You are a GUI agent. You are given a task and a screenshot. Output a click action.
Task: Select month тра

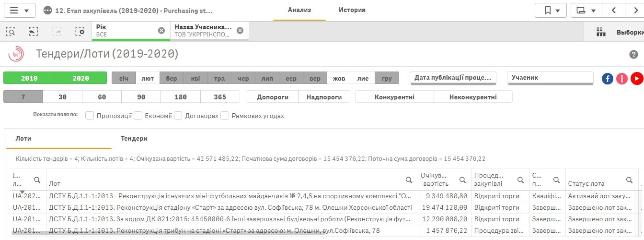[x=219, y=78]
